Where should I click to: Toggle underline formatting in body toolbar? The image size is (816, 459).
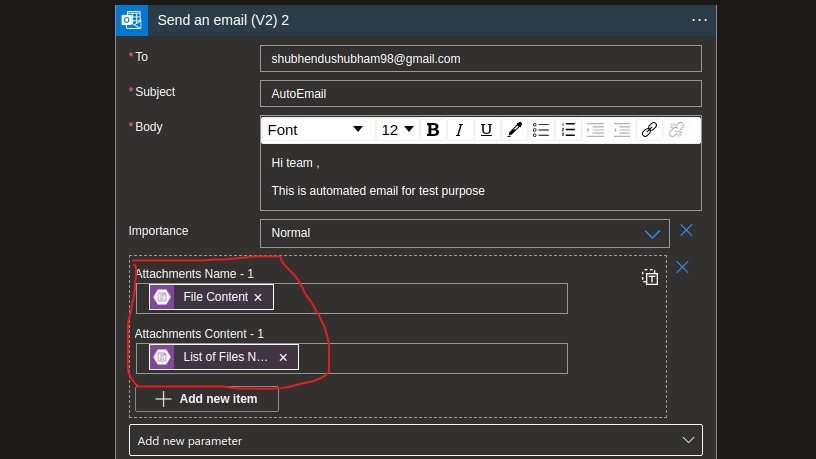click(486, 130)
